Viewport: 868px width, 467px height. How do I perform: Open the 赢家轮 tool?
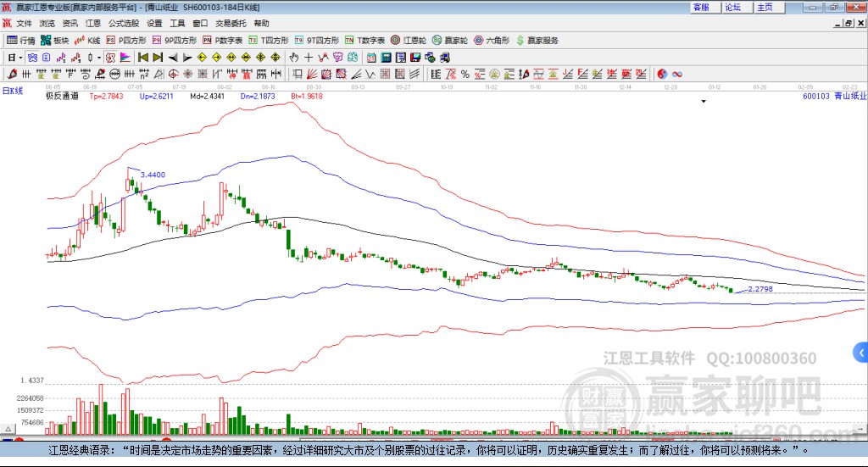(x=450, y=41)
